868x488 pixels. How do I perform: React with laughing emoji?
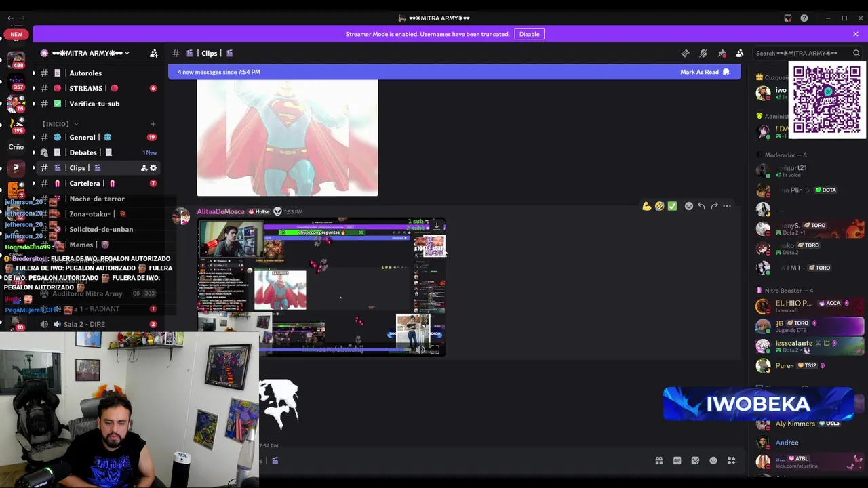point(660,206)
